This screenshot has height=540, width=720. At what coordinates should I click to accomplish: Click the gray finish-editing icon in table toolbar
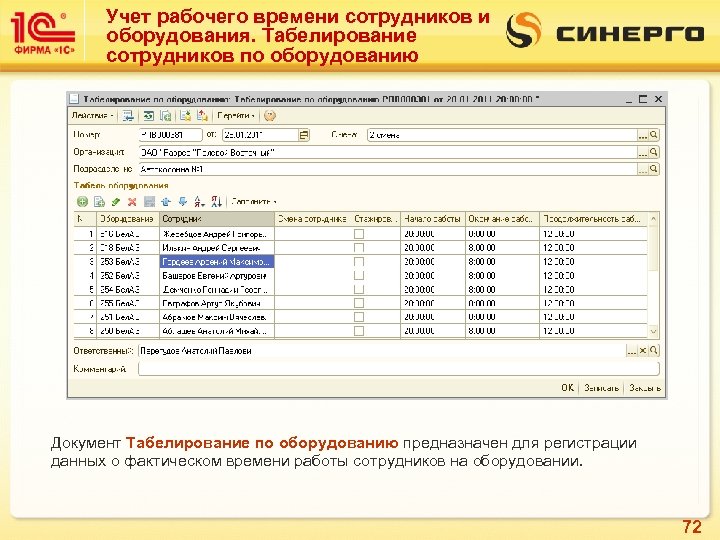[149, 201]
